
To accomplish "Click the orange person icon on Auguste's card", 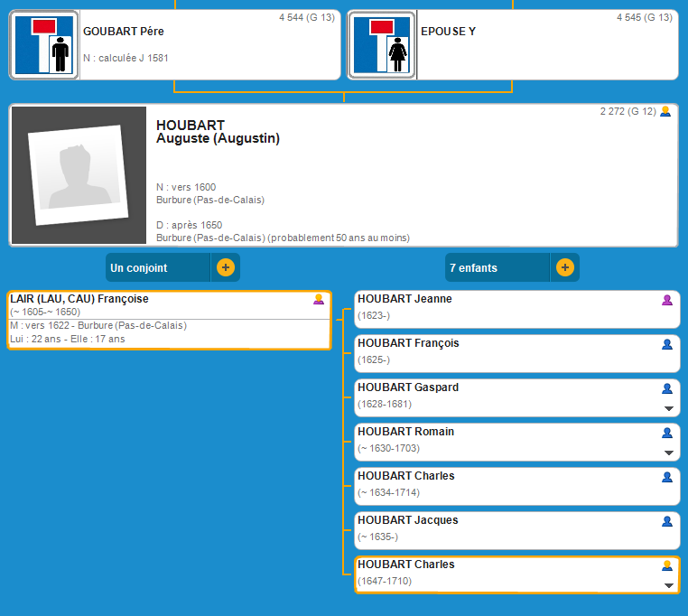I will (x=665, y=112).
